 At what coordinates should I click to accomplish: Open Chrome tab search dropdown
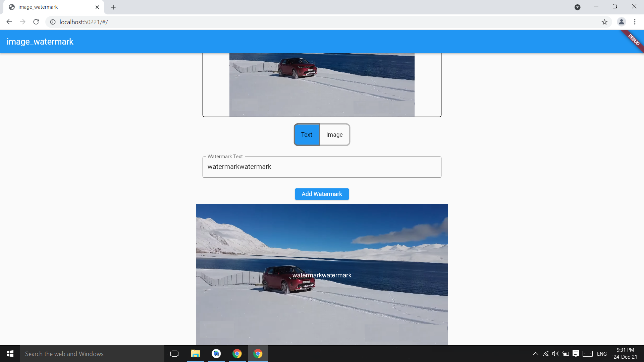pos(577,7)
